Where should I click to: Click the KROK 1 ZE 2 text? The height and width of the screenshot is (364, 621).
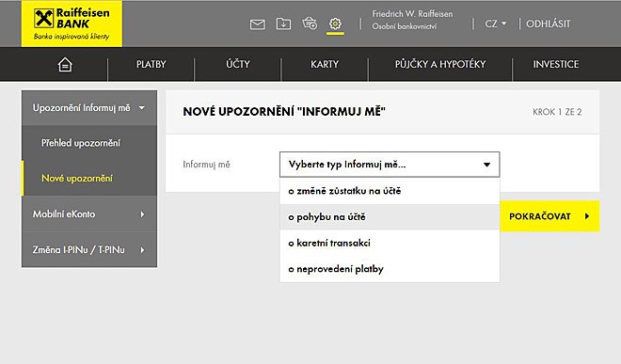[557, 112]
